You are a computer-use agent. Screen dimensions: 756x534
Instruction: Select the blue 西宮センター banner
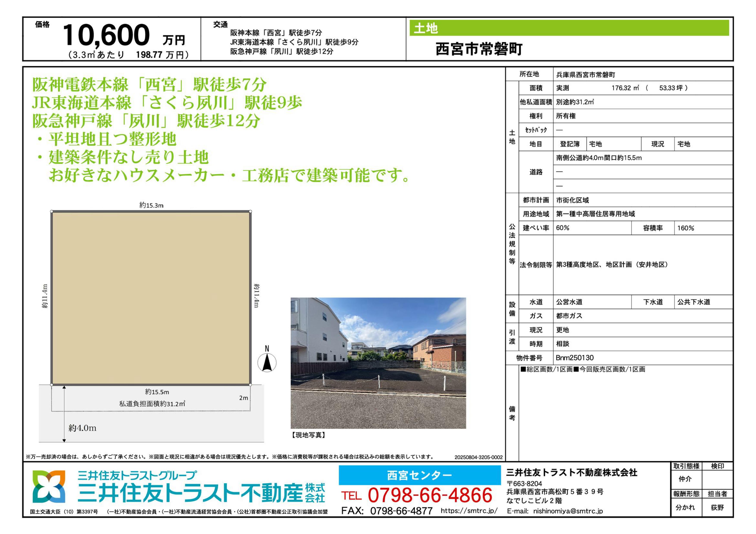420,475
